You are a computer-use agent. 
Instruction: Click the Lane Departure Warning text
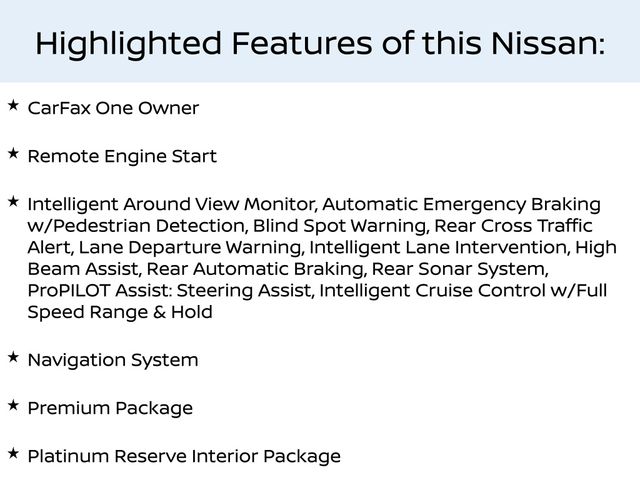pyautogui.click(x=192, y=248)
